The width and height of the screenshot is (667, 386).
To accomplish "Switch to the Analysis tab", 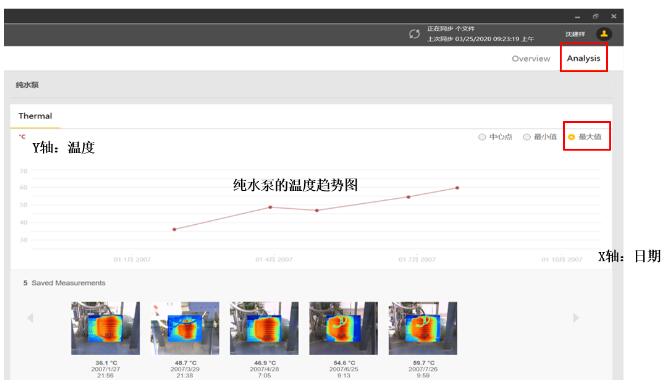I will coord(583,58).
